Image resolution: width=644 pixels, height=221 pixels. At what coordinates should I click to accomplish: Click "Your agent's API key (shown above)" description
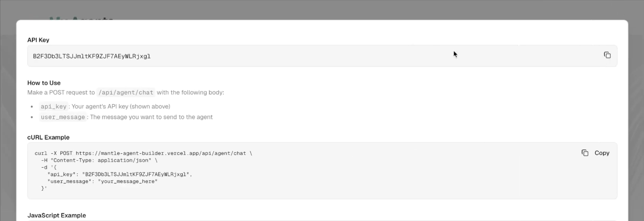[121, 106]
